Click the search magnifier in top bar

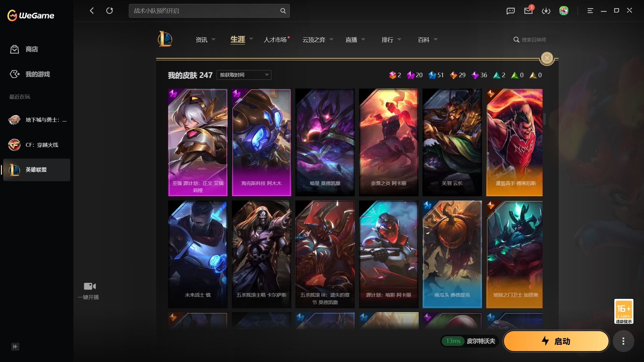point(283,11)
